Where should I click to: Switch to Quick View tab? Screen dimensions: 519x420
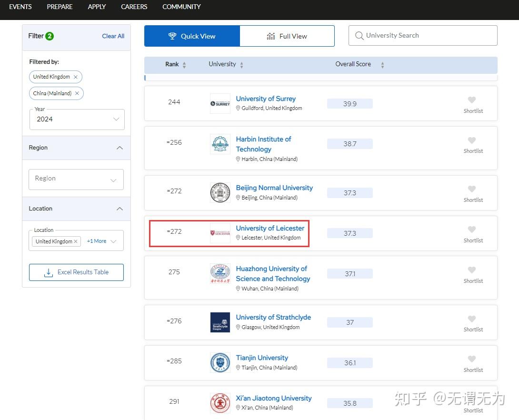pos(192,36)
